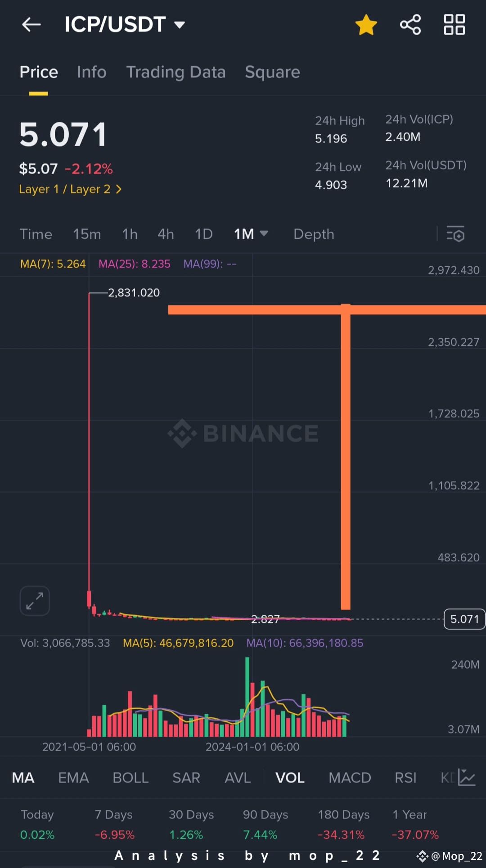Open the Square tab
The width and height of the screenshot is (486, 868).
click(x=272, y=72)
